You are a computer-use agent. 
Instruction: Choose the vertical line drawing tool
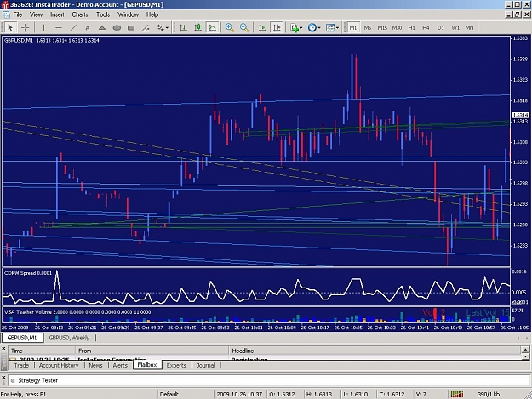click(x=43, y=28)
